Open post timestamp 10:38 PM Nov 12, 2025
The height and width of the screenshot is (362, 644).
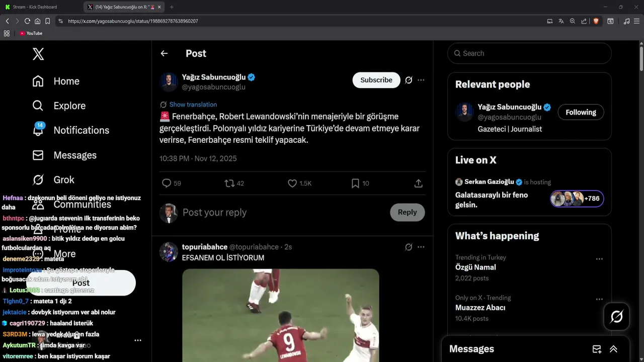point(198,158)
